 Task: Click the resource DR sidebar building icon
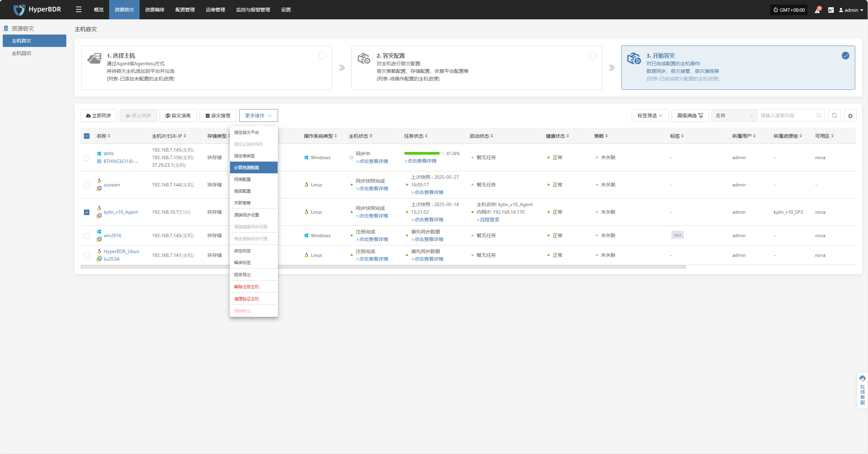6,28
